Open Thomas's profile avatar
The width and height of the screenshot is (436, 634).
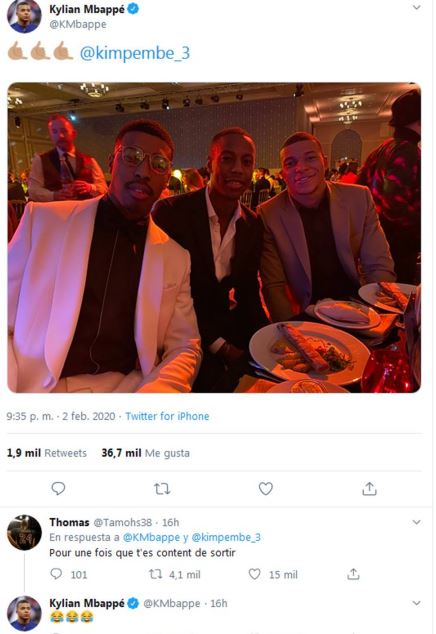pyautogui.click(x=24, y=532)
